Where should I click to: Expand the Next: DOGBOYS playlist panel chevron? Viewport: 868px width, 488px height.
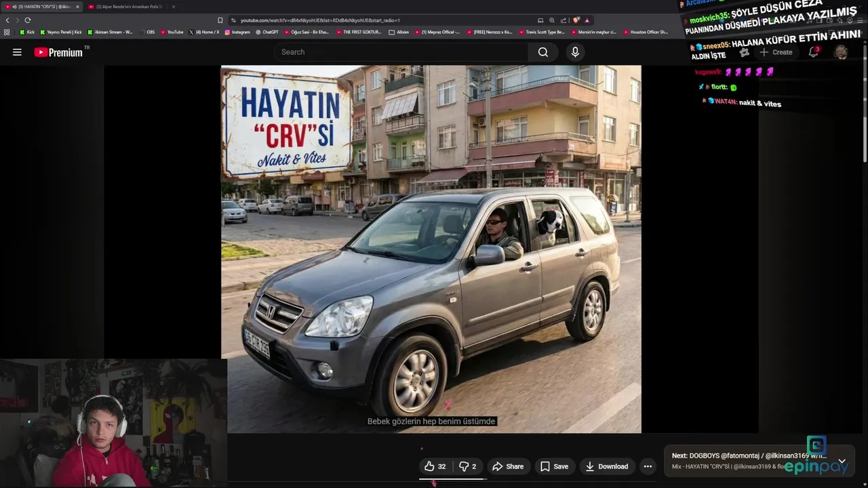[x=842, y=461]
